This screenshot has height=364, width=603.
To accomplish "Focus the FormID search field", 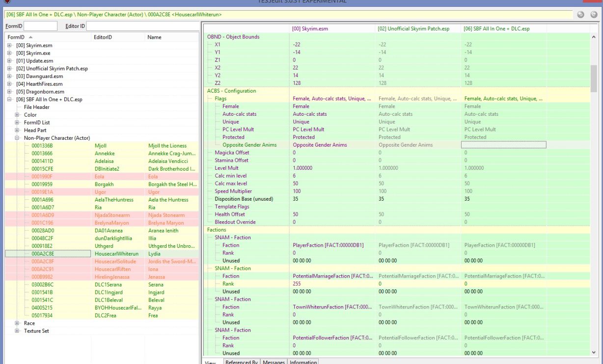I will (x=41, y=26).
